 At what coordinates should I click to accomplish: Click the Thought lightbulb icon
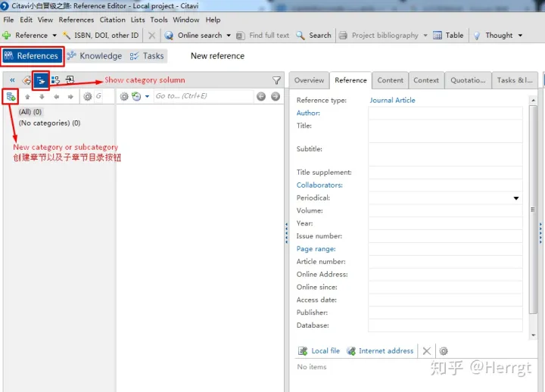pyautogui.click(x=477, y=35)
